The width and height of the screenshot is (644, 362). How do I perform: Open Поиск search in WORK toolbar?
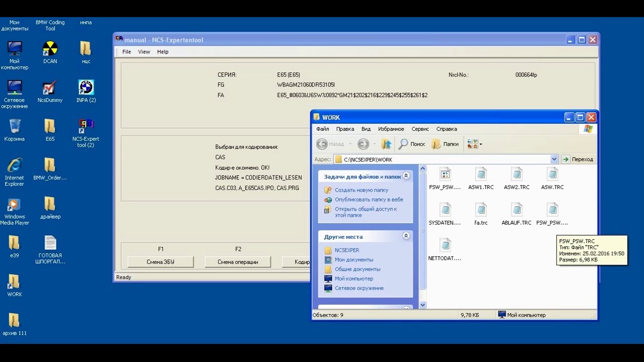click(x=412, y=144)
